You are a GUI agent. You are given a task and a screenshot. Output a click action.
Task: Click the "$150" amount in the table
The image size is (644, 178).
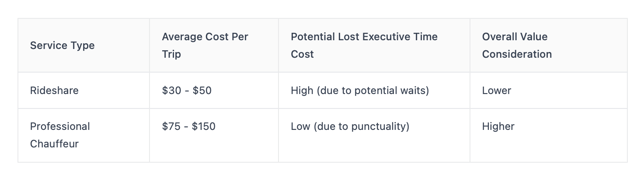coord(204,126)
